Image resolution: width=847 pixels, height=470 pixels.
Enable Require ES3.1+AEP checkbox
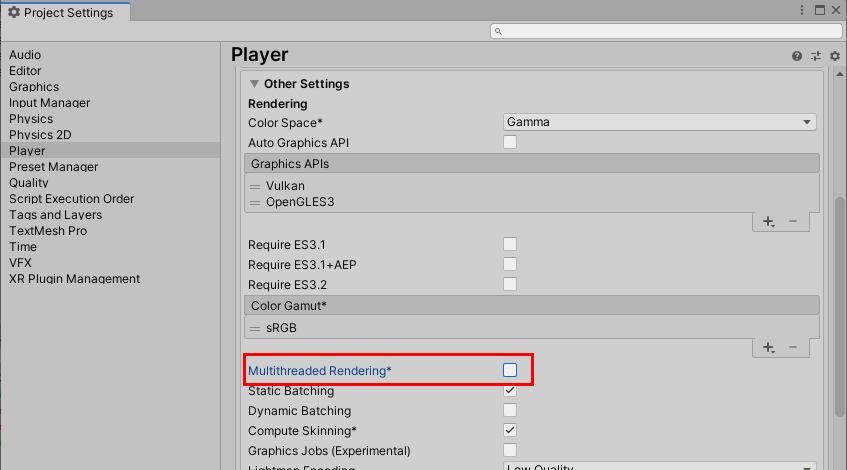coord(510,264)
